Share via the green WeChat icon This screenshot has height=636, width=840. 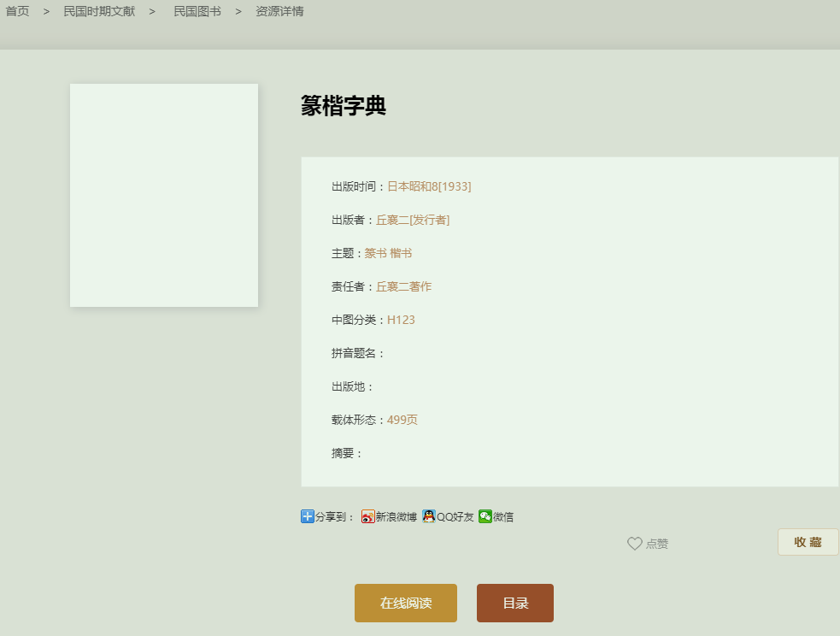pos(485,516)
